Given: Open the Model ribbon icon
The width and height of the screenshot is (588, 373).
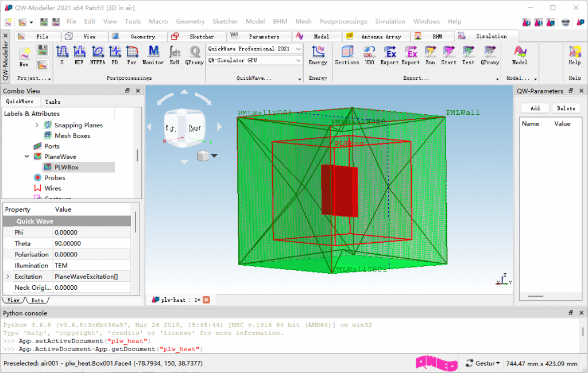Looking at the screenshot, I should click(520, 55).
